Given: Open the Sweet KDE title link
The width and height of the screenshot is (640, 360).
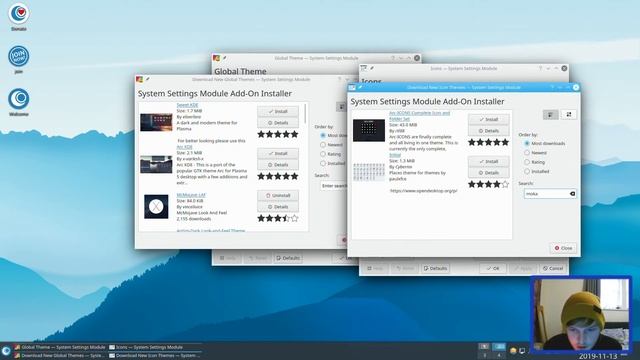Looking at the screenshot, I should pos(187,105).
